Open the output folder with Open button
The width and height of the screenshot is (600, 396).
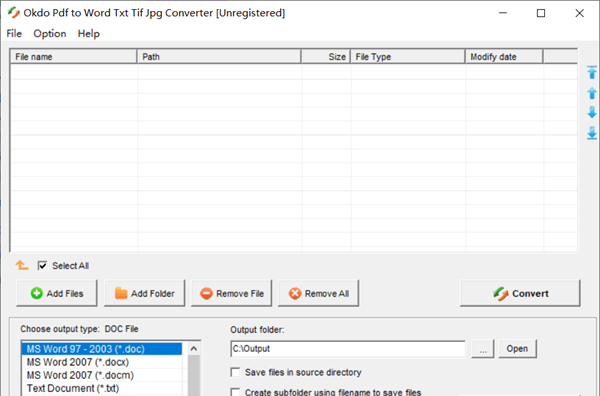pyautogui.click(x=517, y=349)
